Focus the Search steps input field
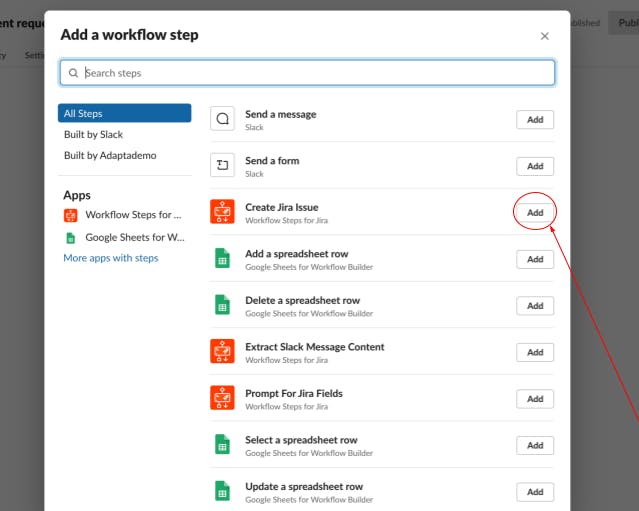 click(307, 73)
